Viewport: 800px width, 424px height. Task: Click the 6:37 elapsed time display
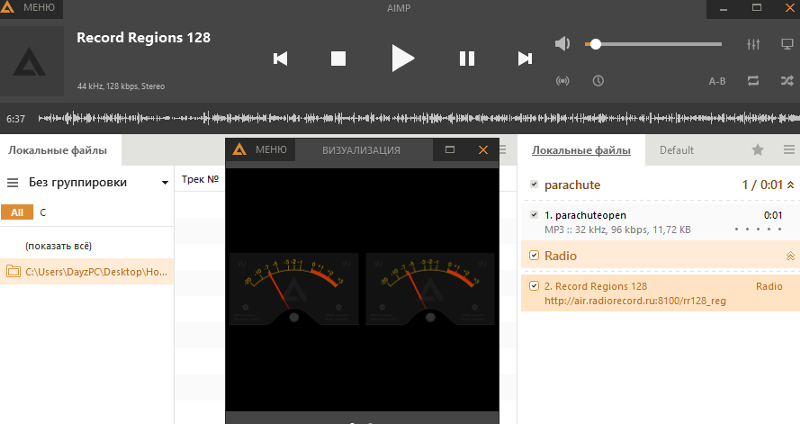15,119
